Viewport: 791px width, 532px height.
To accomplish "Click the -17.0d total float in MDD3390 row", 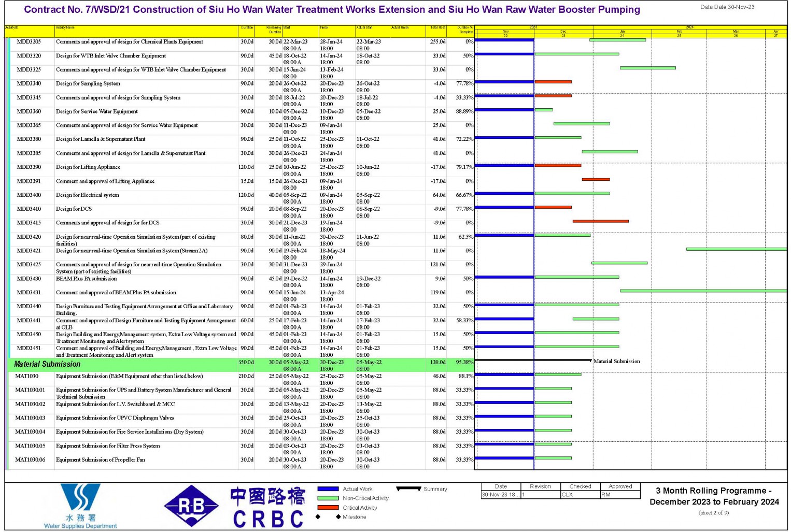I will tap(438, 168).
